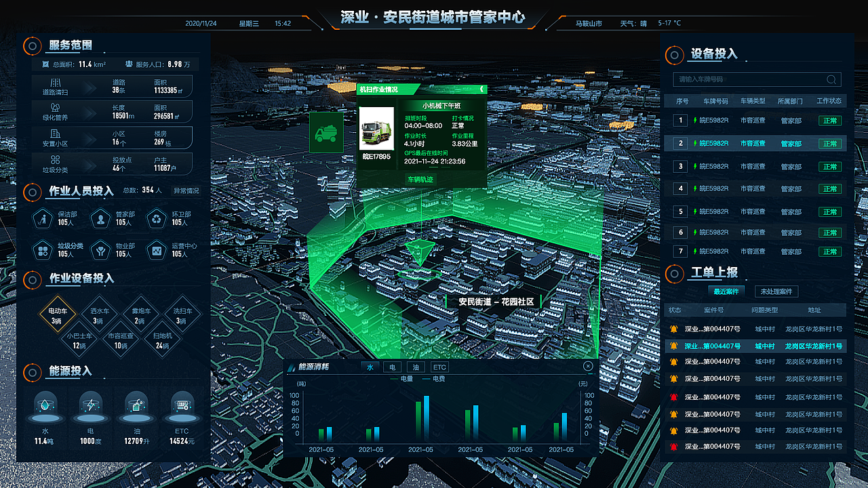Click the oil (油) energy icon
The height and width of the screenshot is (488, 868).
(x=136, y=407)
